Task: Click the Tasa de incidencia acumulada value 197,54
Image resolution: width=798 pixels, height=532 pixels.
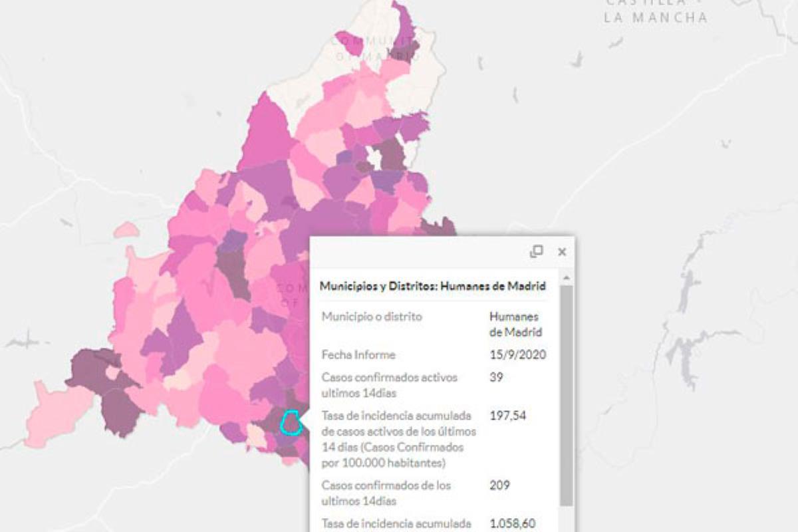Action: tap(508, 416)
